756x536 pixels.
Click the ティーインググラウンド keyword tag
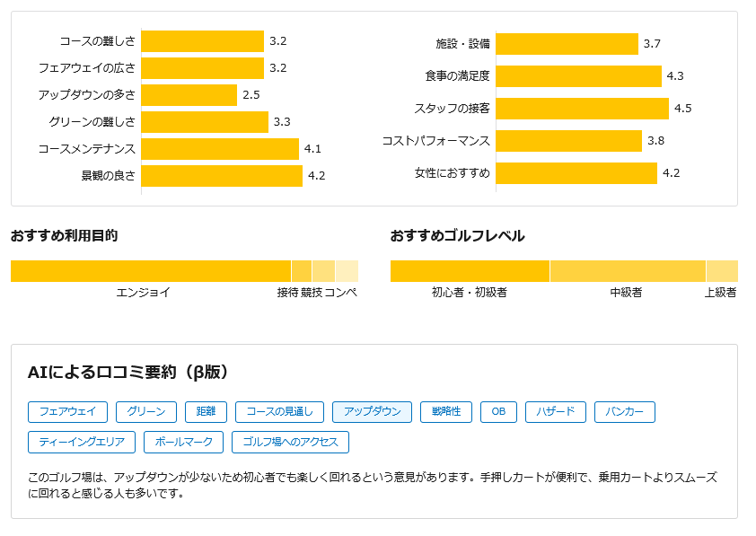(82, 442)
